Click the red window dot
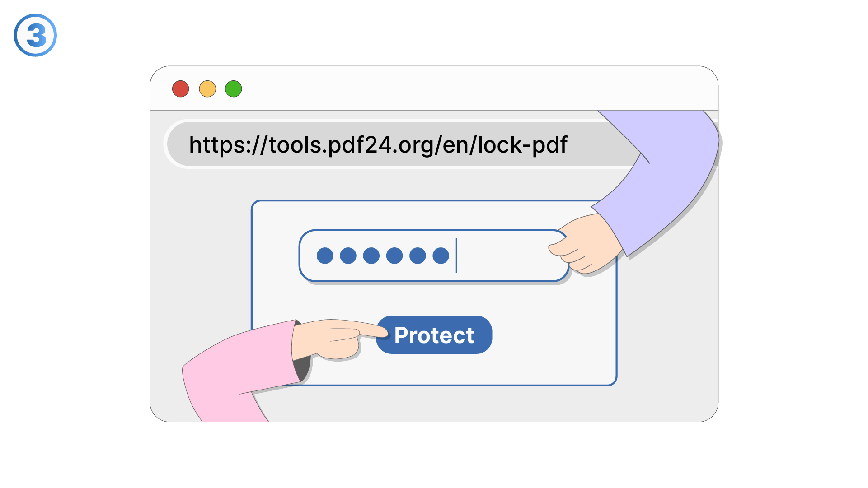 pyautogui.click(x=180, y=89)
